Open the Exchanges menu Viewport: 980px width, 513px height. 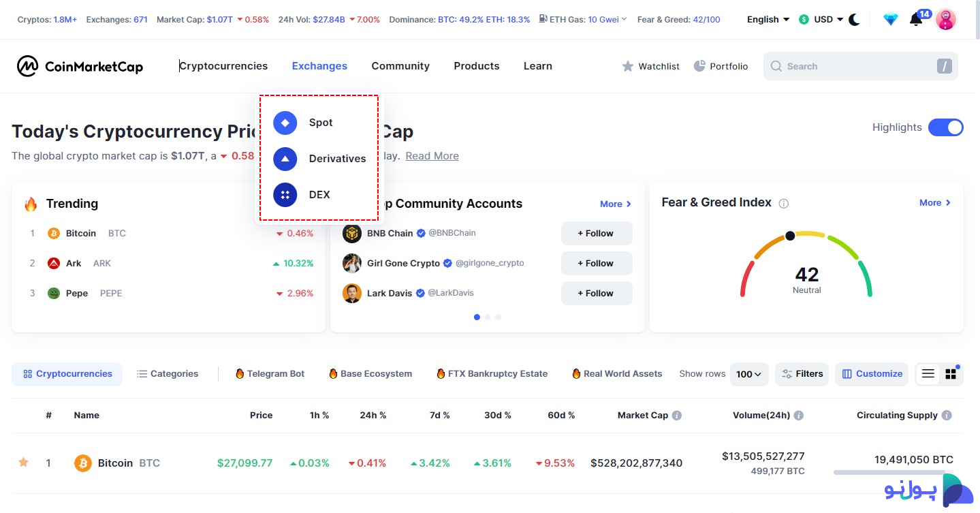pyautogui.click(x=319, y=66)
